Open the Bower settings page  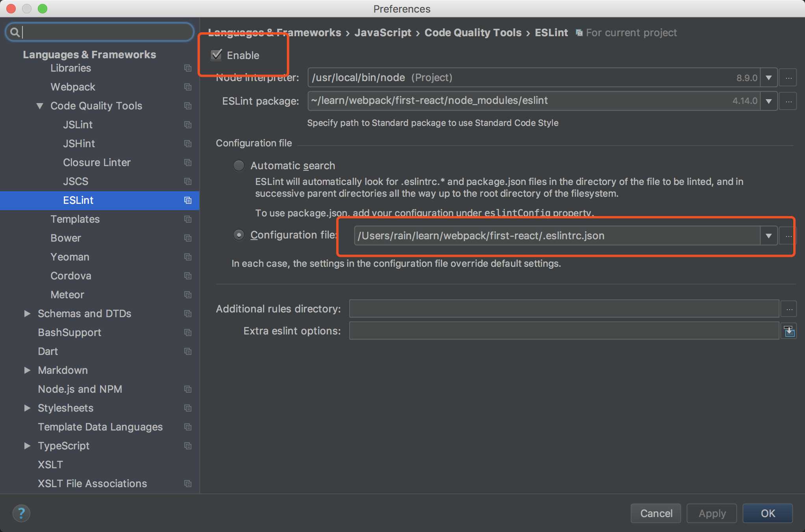pyautogui.click(x=66, y=238)
